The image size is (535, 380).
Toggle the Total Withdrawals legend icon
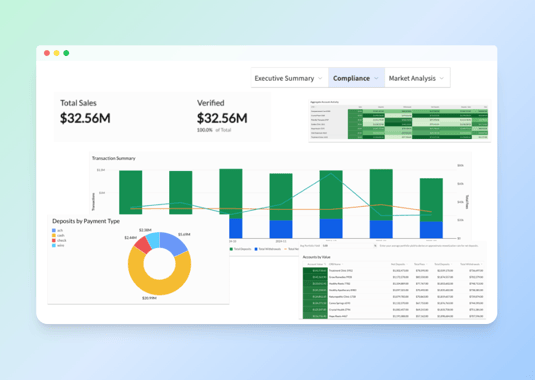pos(256,249)
